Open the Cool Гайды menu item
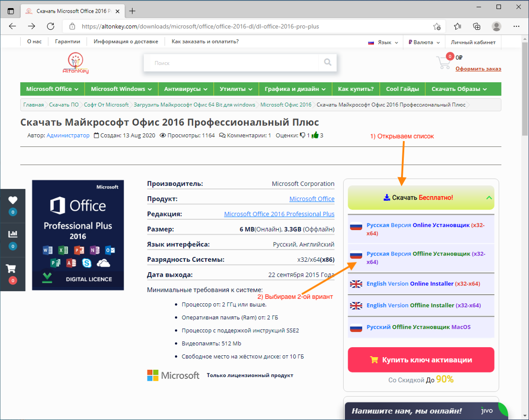 pyautogui.click(x=402, y=89)
